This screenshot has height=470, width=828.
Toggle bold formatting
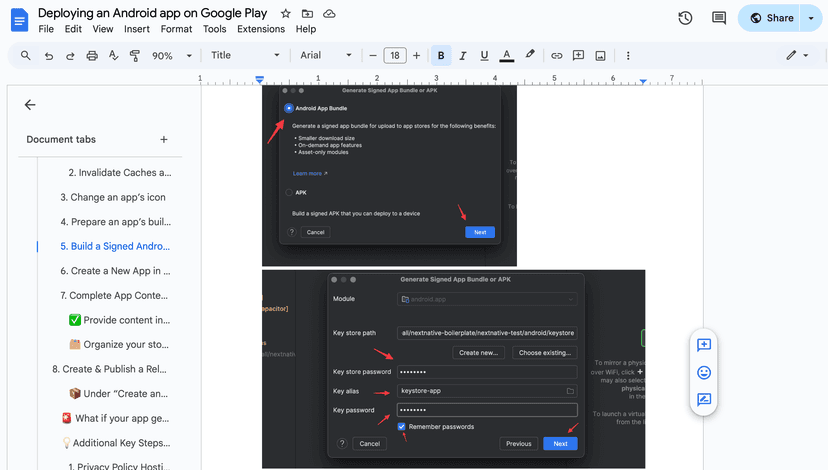[x=441, y=55]
